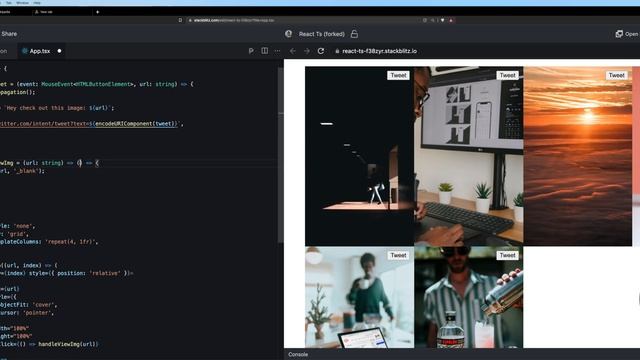640x360 pixels.
Task: Reload the preview pane
Action: [x=321, y=51]
